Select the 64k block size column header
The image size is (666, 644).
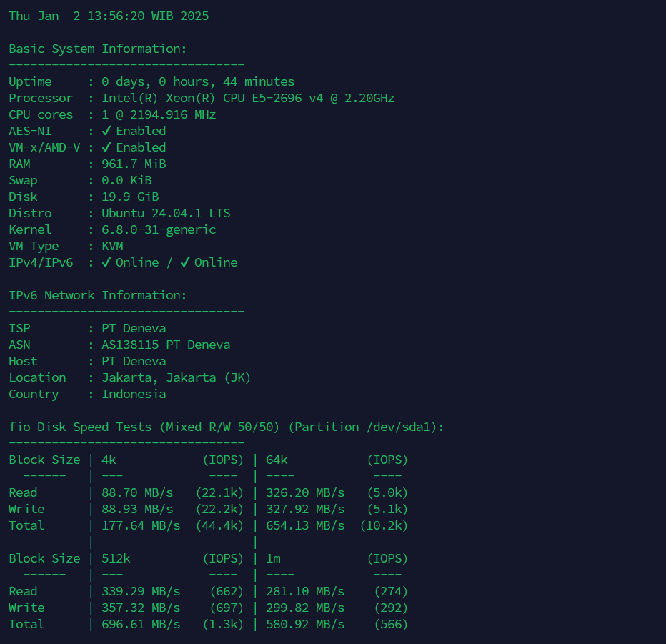275,460
